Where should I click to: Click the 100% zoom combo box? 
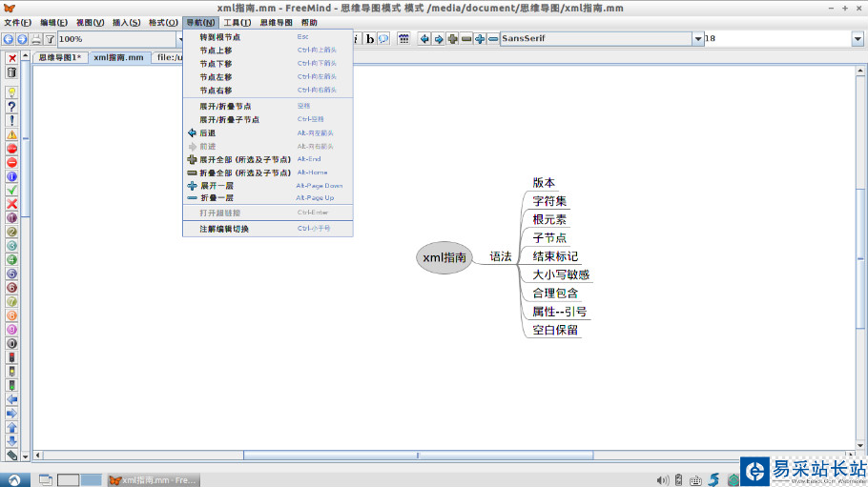120,39
